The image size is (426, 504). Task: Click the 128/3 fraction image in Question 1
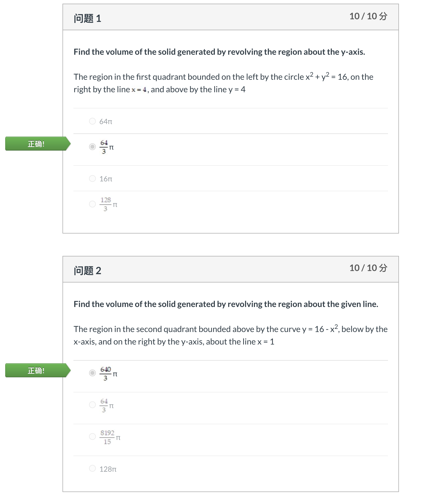click(105, 204)
